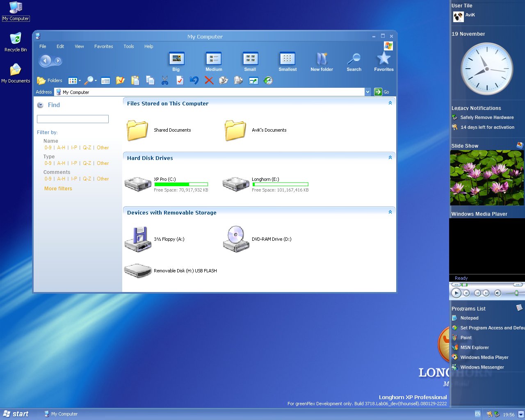
Task: Click the Paste clipboard icon
Action: (135, 80)
